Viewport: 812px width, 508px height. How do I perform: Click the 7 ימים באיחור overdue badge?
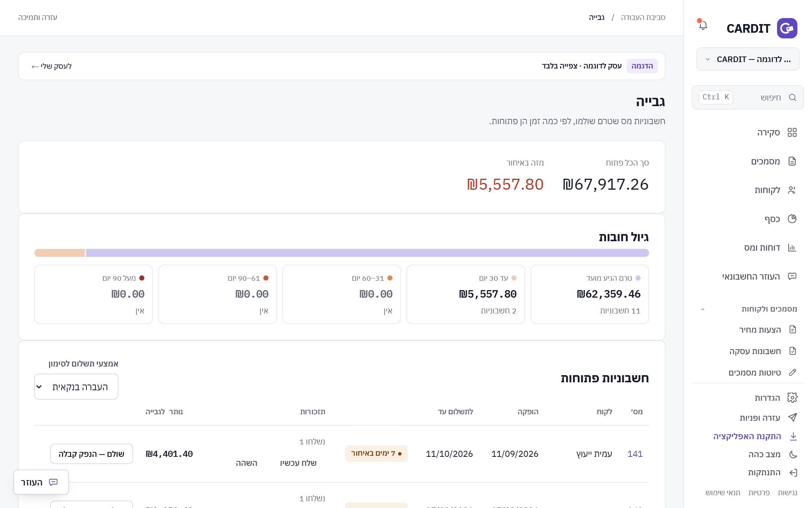pyautogui.click(x=376, y=453)
